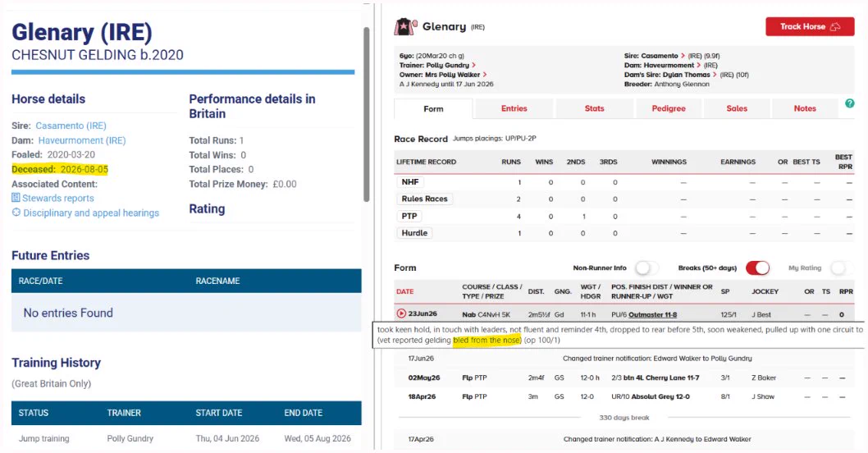Click the Deceased: 2026-08-05 text
Viewport: 868px width, 453px height.
click(x=60, y=169)
